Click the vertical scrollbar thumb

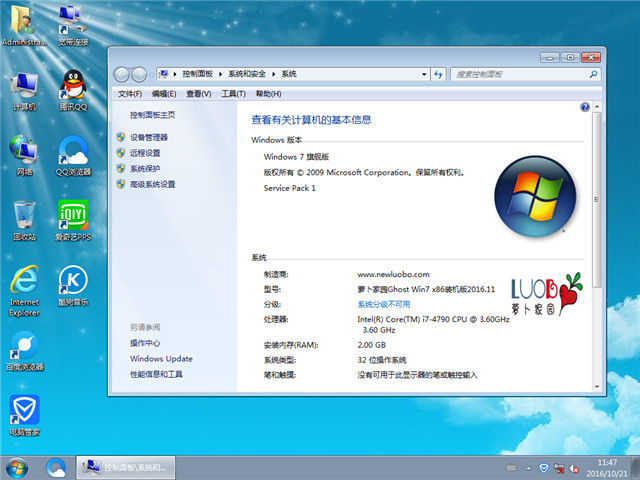pyautogui.click(x=596, y=200)
